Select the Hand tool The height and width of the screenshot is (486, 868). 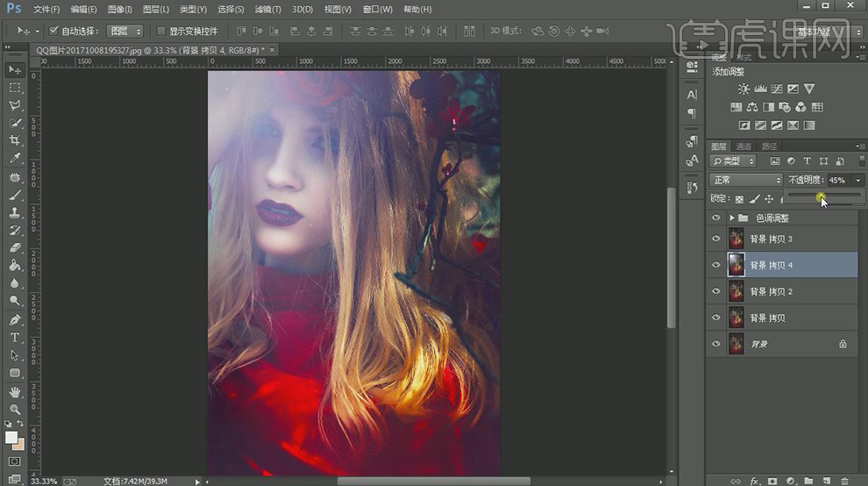(x=15, y=392)
